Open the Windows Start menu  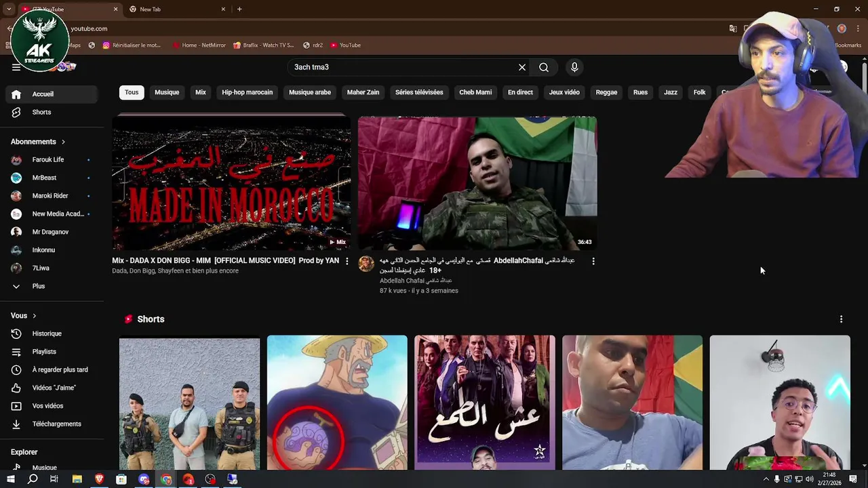11,479
